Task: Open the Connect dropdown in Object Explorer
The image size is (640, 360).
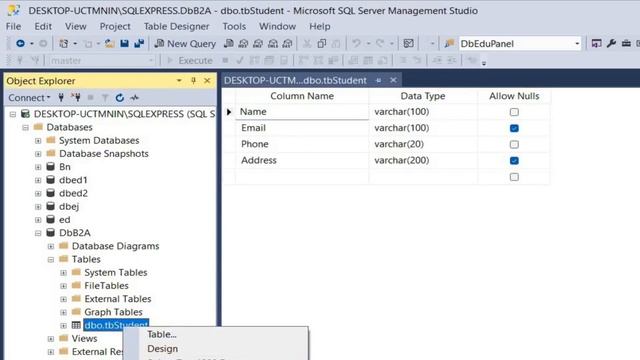Action: pos(29,98)
